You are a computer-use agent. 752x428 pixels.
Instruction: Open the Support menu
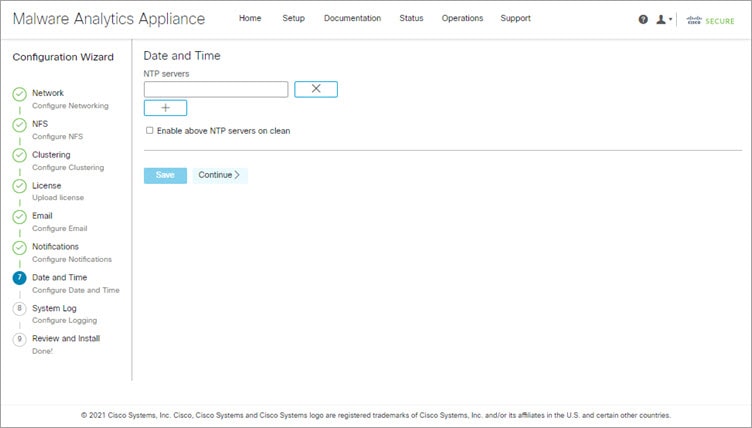click(516, 18)
